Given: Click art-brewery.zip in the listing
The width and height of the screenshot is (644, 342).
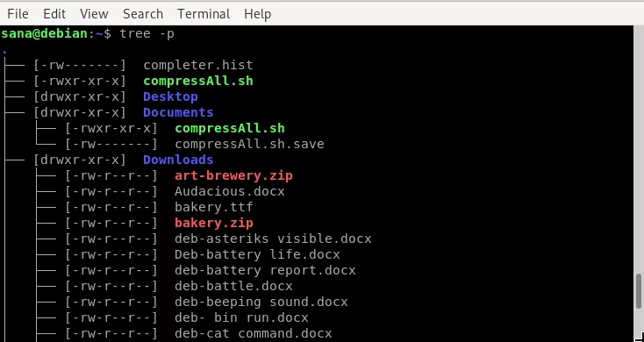Looking at the screenshot, I should click(x=233, y=175).
